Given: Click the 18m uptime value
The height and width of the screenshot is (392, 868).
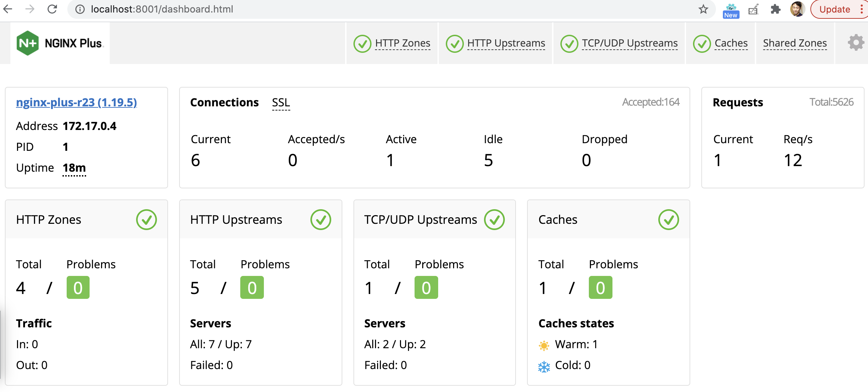Looking at the screenshot, I should click(74, 168).
